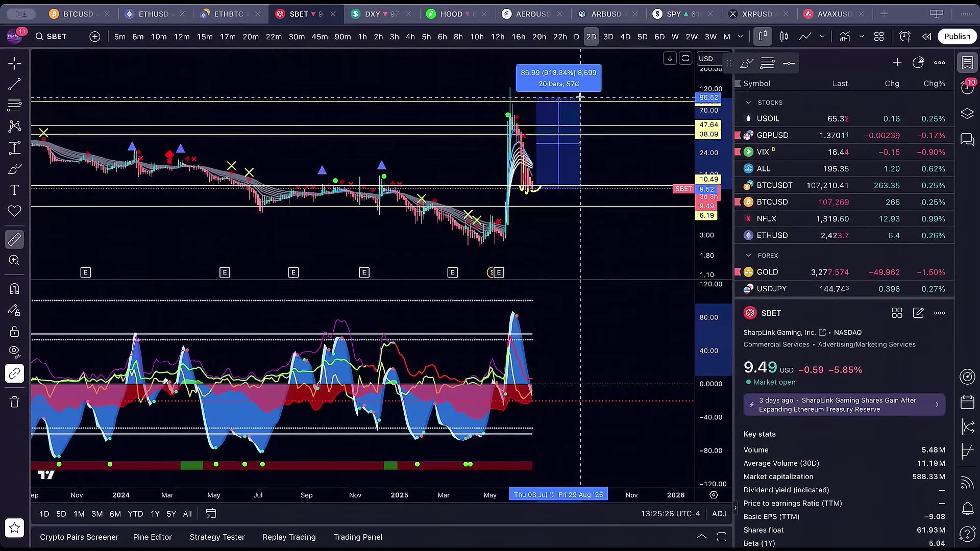980x551 pixels.
Task: Select the trend line drawing tool
Action: pyautogui.click(x=14, y=84)
